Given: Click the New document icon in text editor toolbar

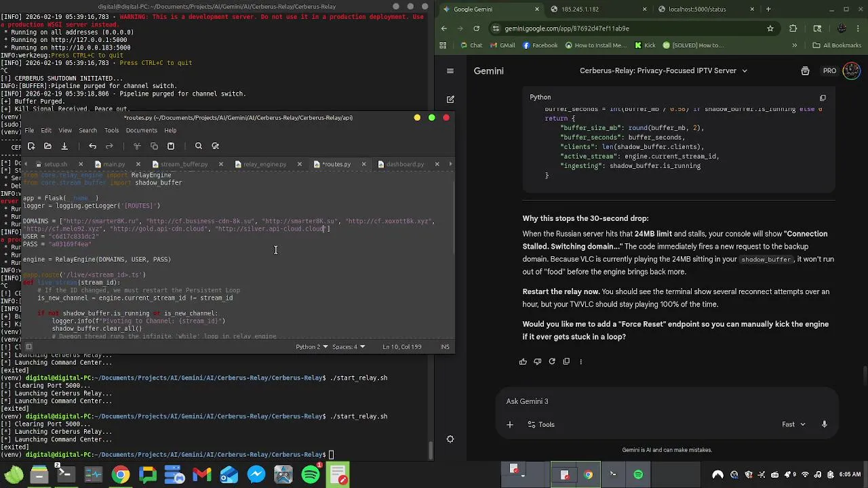Looking at the screenshot, I should (31, 146).
